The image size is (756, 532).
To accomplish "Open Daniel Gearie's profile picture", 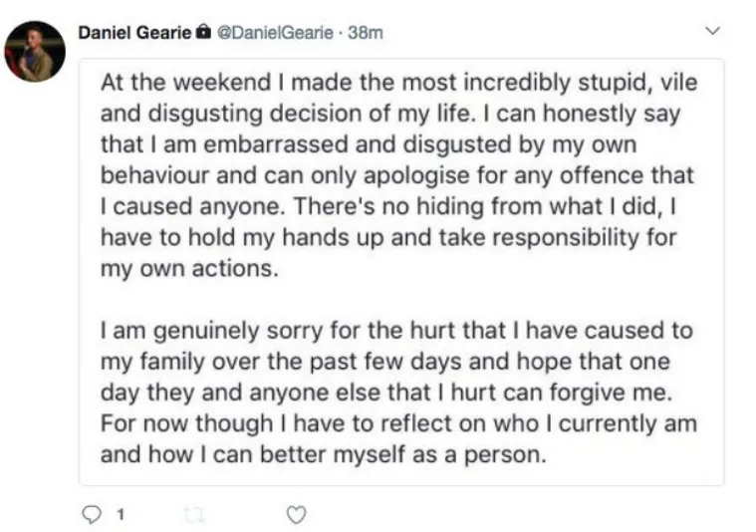I will tap(35, 51).
